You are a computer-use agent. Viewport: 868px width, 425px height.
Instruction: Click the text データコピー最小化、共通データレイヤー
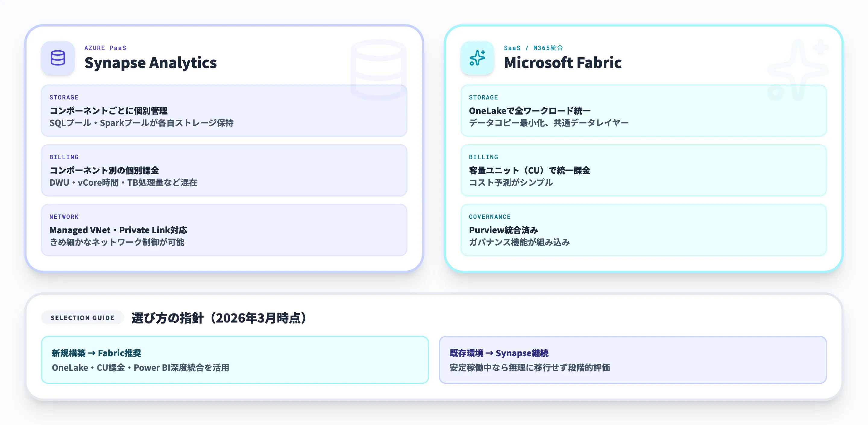(x=549, y=123)
